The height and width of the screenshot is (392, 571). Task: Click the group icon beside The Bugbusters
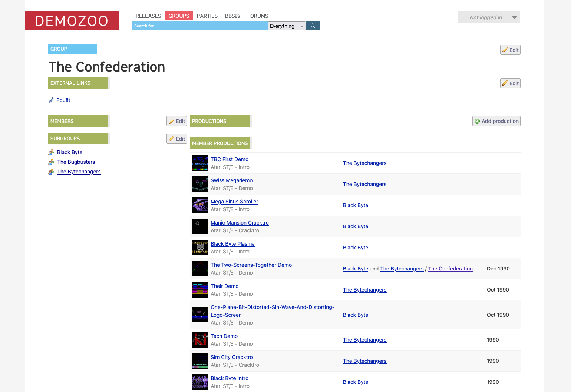coord(51,162)
